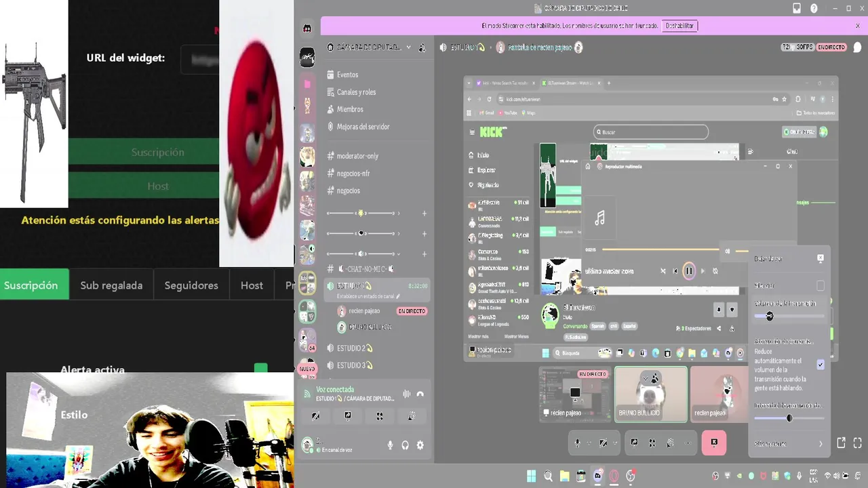Open the Discord inbox icon in title bar
868x488 pixels.
797,8
